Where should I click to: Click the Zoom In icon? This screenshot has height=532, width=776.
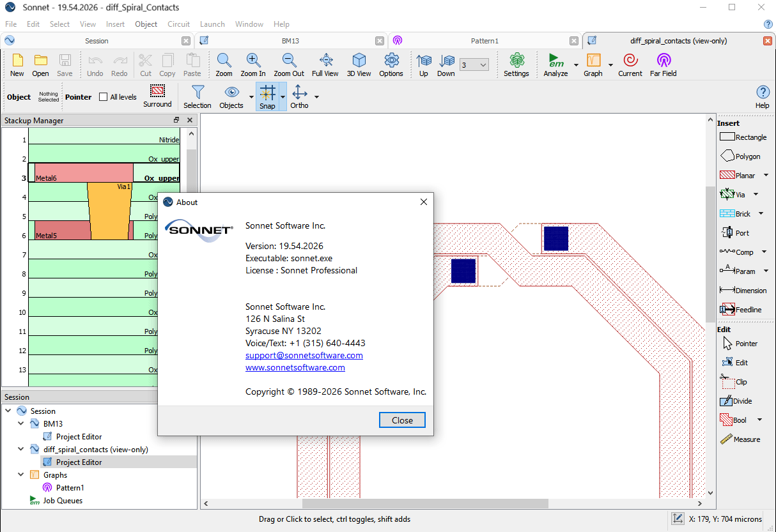[253, 65]
